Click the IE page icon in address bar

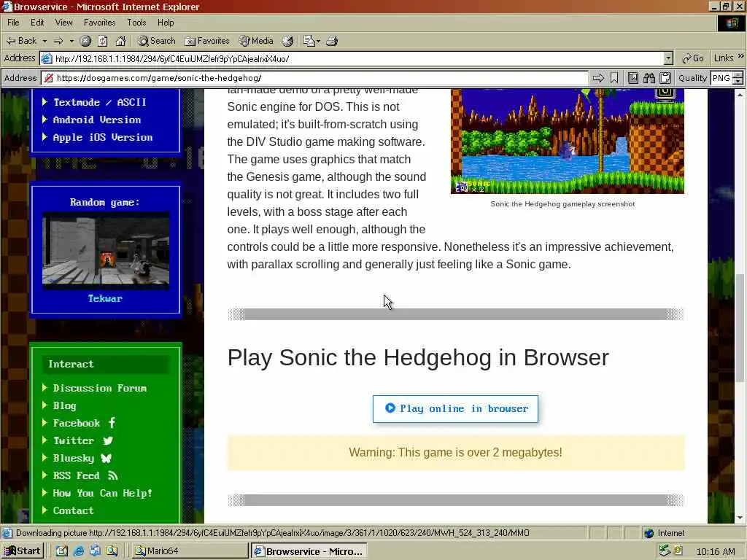point(46,58)
